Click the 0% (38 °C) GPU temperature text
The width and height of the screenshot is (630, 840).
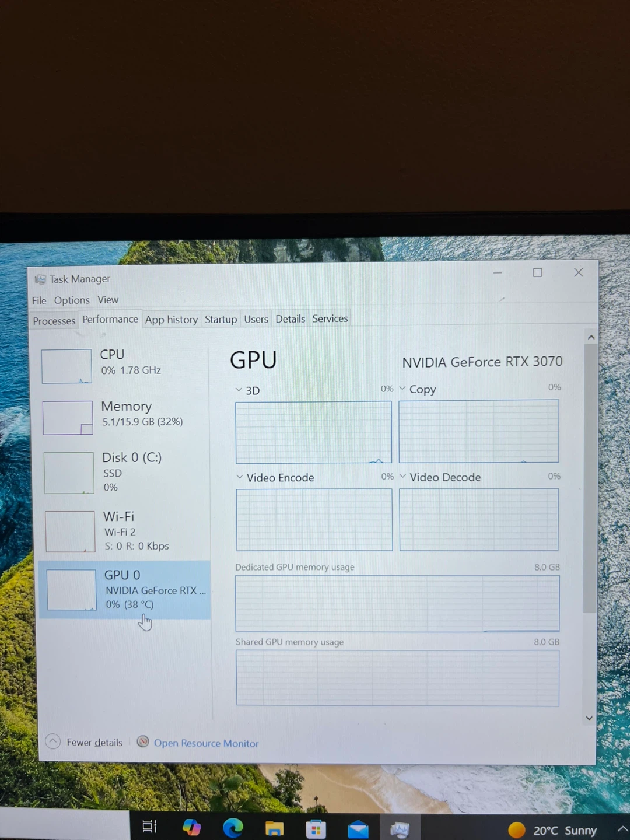click(x=129, y=604)
